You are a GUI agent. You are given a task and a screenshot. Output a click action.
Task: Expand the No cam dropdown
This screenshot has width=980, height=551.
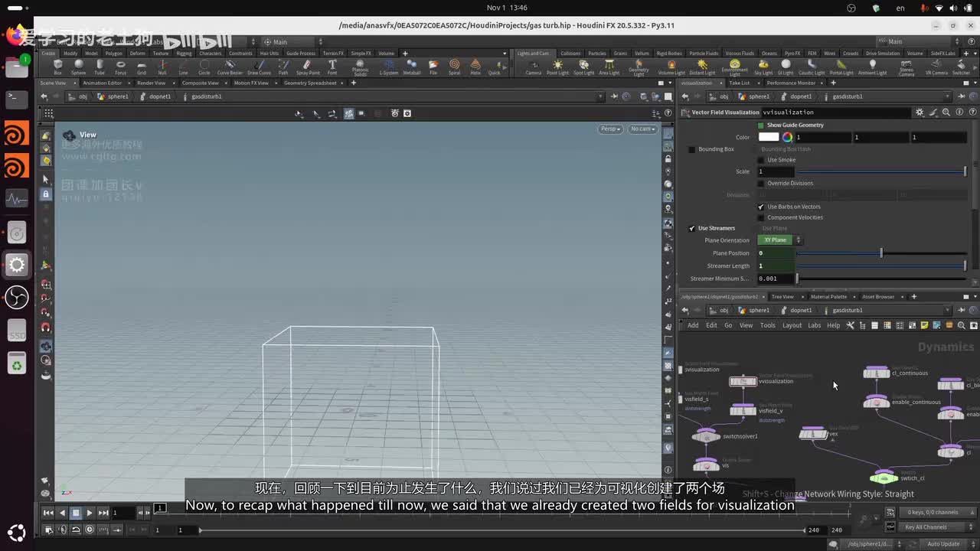tap(642, 129)
